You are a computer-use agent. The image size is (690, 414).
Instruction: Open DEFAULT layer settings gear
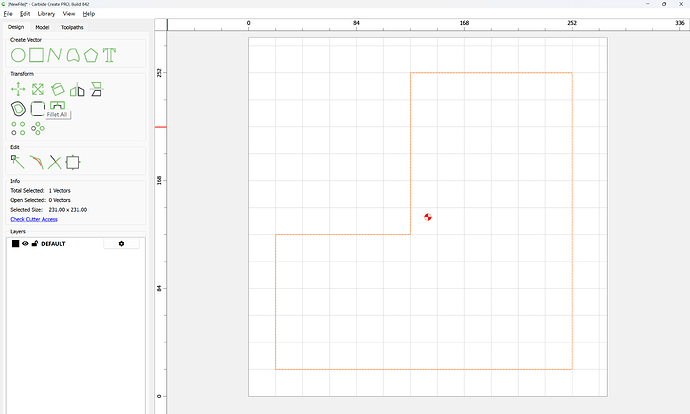[121, 243]
